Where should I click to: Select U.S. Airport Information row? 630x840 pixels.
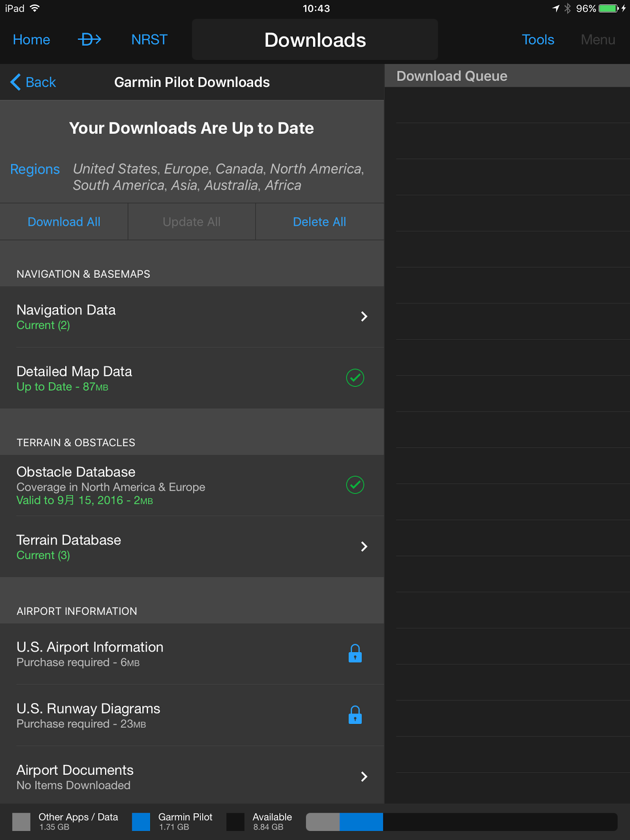coord(192,654)
